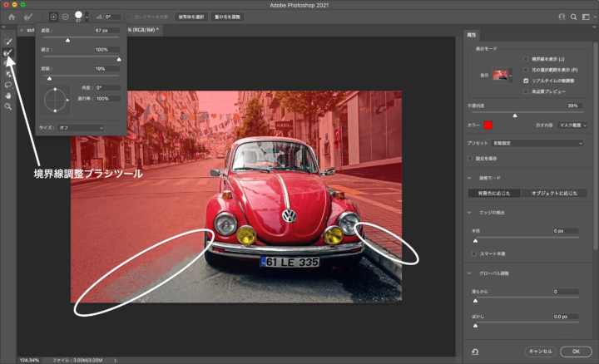
Task: Select the Lasso tool
Action: tap(8, 85)
